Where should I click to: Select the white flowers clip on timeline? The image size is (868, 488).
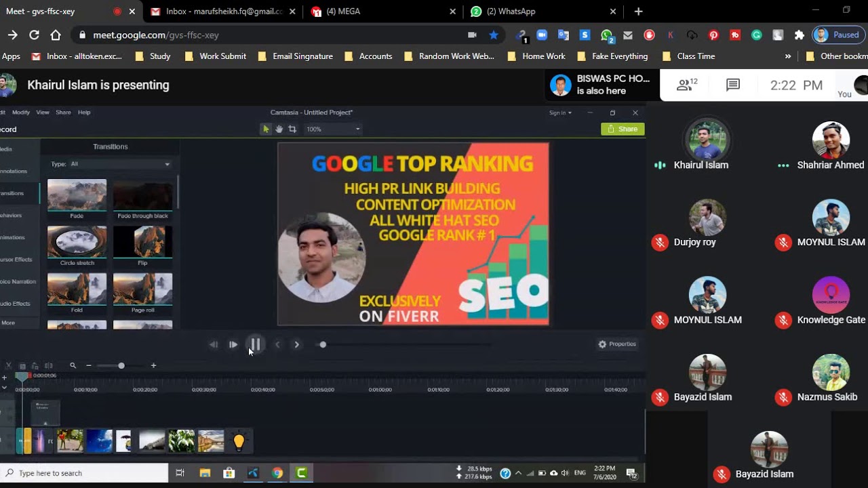[x=182, y=441]
